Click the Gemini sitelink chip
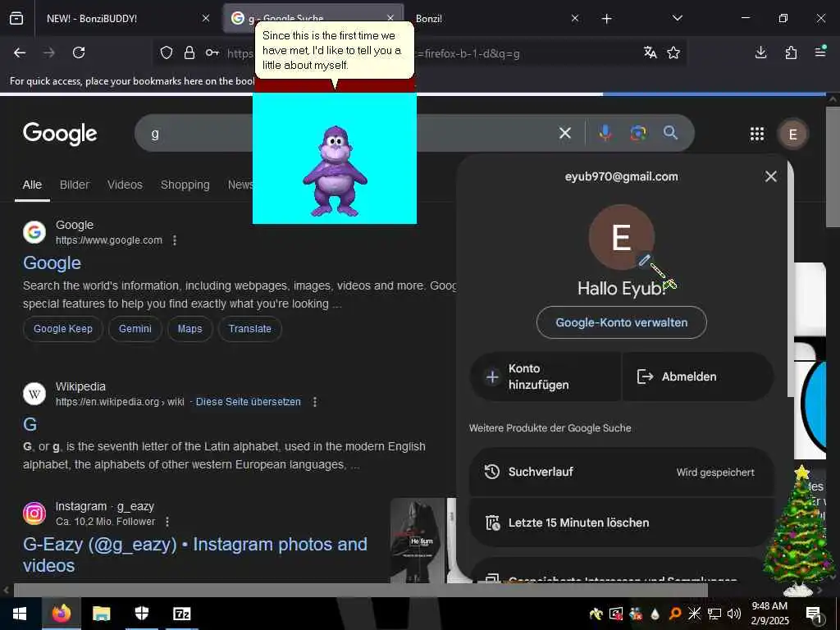This screenshot has height=630, width=840. pos(135,329)
